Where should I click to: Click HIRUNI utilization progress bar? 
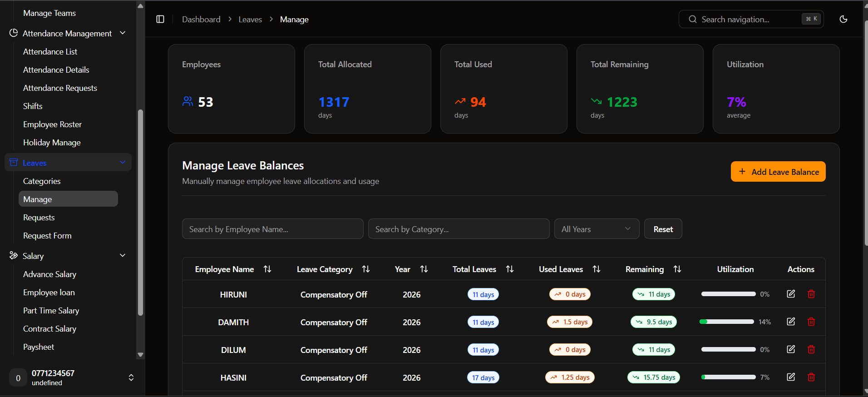pos(728,294)
